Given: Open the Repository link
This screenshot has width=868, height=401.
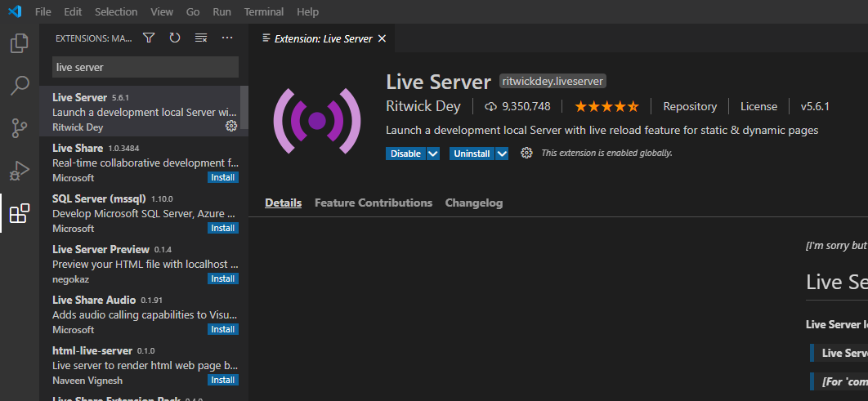Looking at the screenshot, I should [690, 106].
